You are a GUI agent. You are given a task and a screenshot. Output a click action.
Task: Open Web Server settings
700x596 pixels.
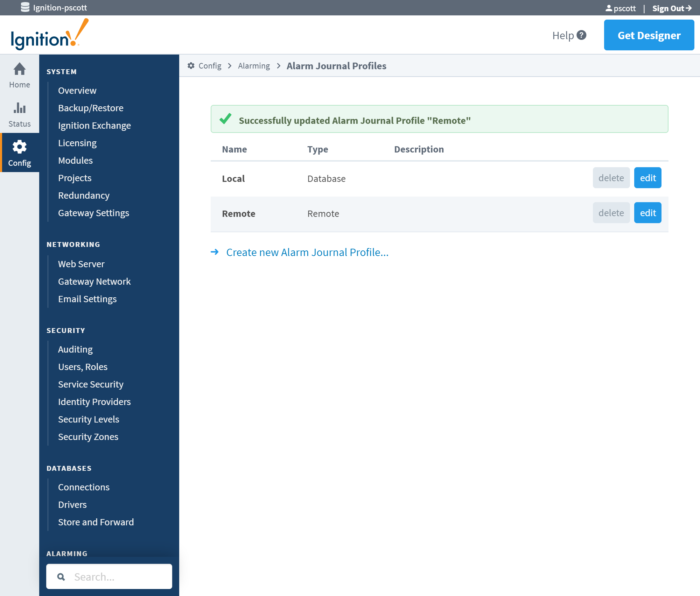(81, 264)
